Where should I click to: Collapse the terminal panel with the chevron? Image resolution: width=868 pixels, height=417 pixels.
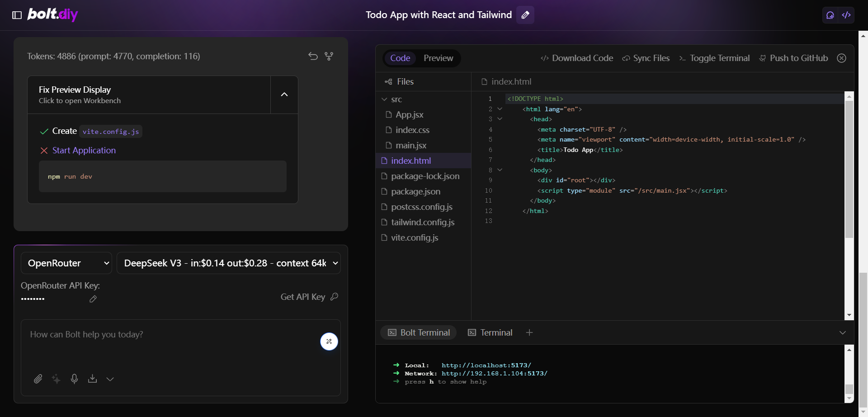pos(843,332)
